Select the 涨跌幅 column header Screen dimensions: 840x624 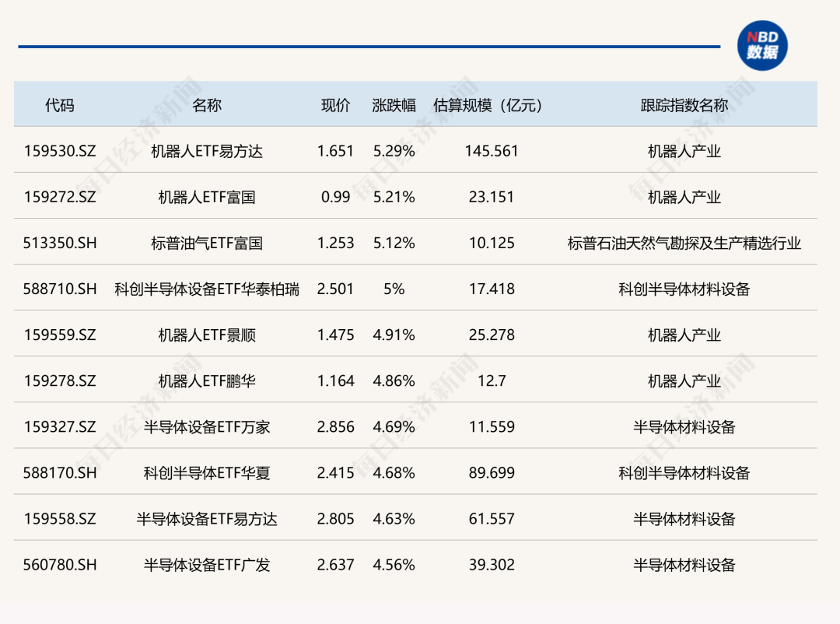[x=394, y=105]
